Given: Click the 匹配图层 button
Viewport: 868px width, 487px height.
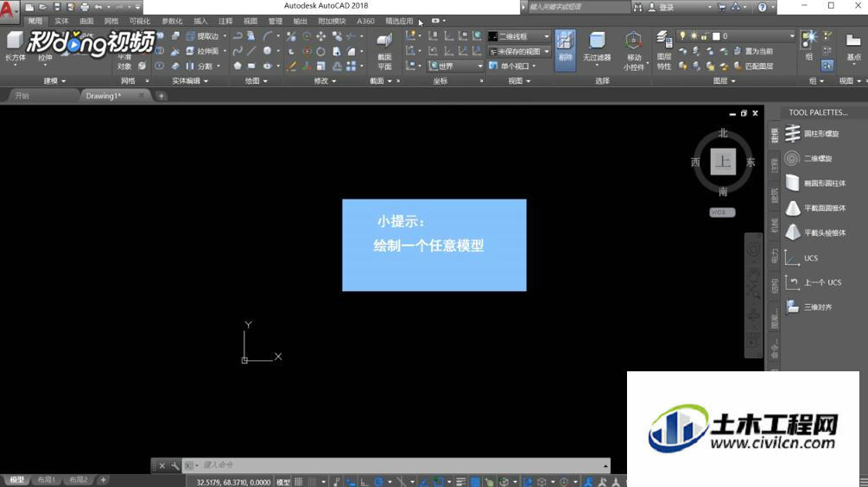Looking at the screenshot, I should pos(753,66).
